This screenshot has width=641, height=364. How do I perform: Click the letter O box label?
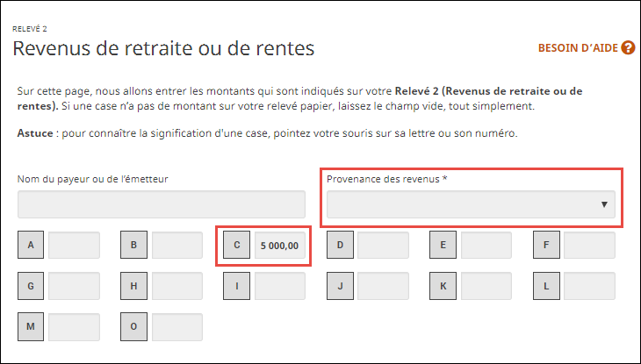133,326
